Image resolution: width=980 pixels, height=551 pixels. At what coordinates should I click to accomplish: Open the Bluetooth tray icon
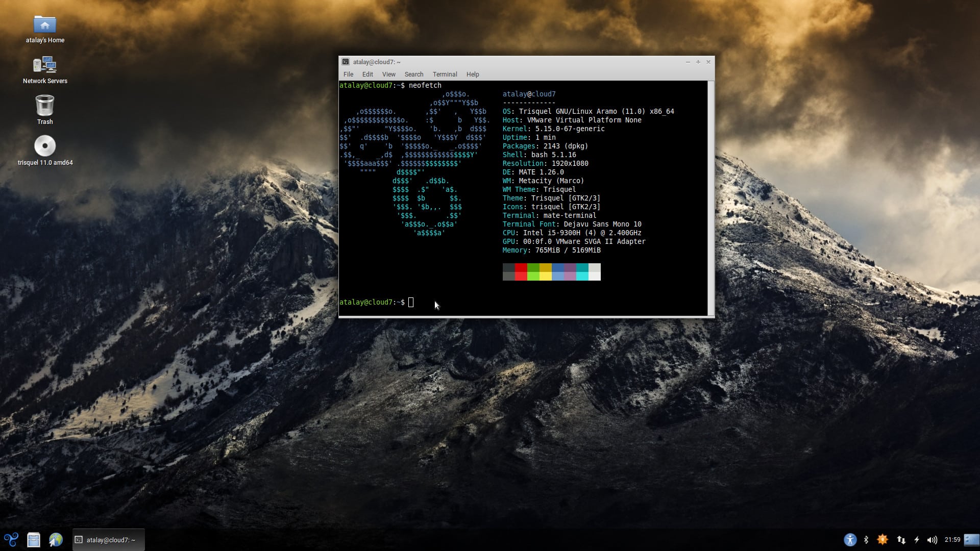click(x=866, y=540)
